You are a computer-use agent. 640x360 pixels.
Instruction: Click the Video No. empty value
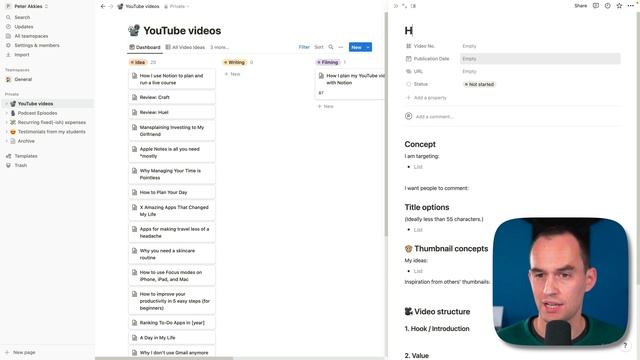click(540, 46)
